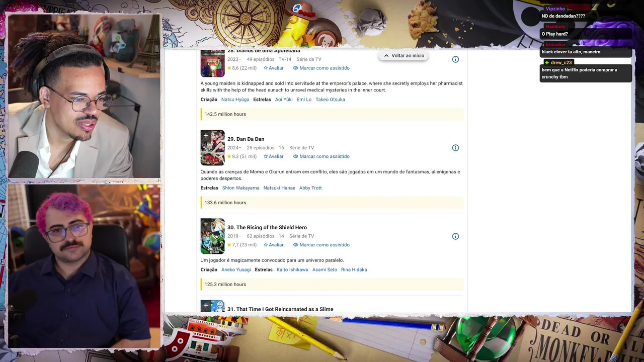The image size is (644, 362).
Task: Click the 142.5 million hours note
Action: pyautogui.click(x=332, y=114)
